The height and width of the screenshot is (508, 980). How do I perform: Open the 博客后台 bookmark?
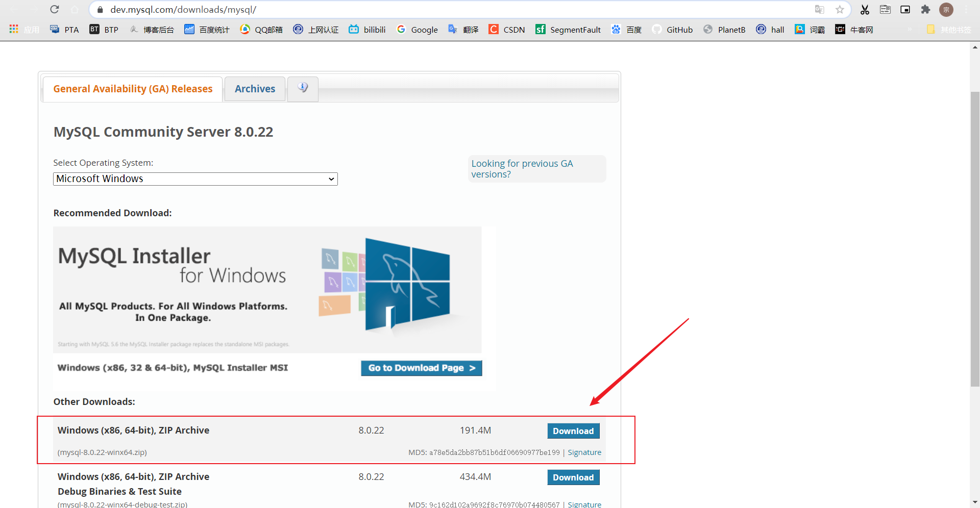(x=152, y=30)
